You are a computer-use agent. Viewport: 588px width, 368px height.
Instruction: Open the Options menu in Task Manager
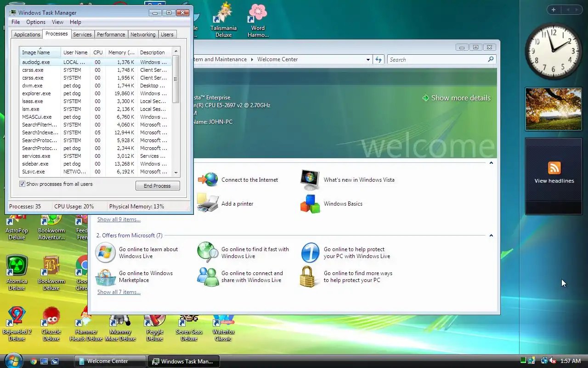[36, 22]
